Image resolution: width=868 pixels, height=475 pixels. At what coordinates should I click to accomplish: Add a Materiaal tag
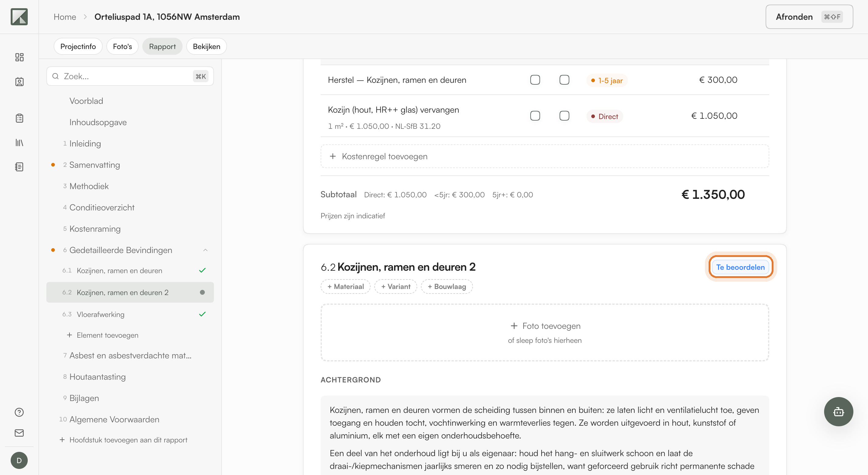[x=345, y=287]
